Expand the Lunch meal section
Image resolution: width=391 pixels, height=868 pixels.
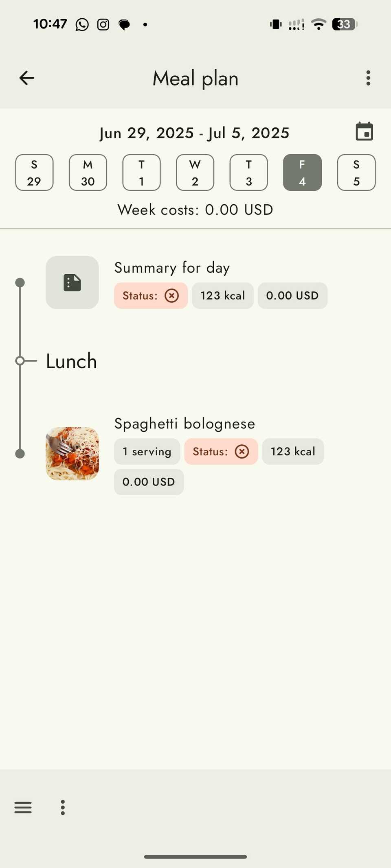(x=71, y=361)
